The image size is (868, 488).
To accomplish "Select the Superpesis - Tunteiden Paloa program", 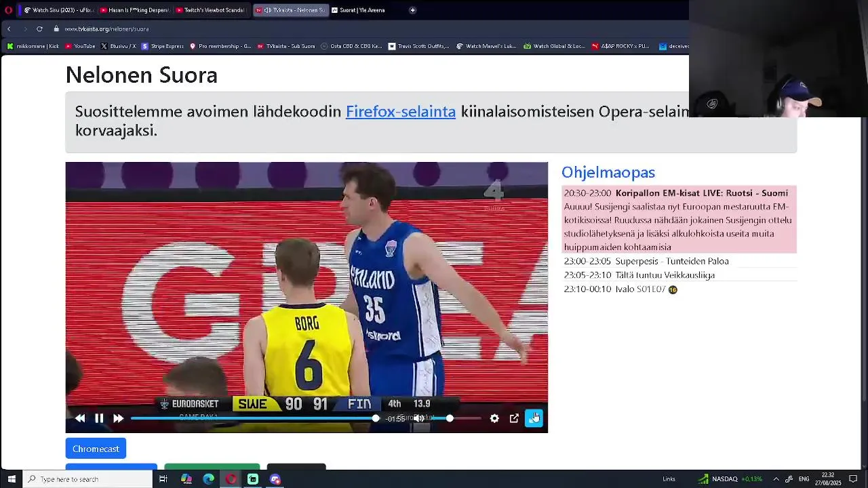I will (679, 261).
